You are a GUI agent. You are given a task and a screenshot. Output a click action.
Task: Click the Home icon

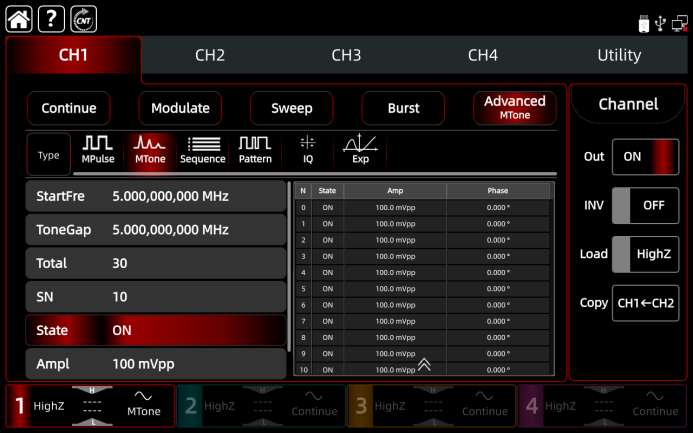coord(19,18)
